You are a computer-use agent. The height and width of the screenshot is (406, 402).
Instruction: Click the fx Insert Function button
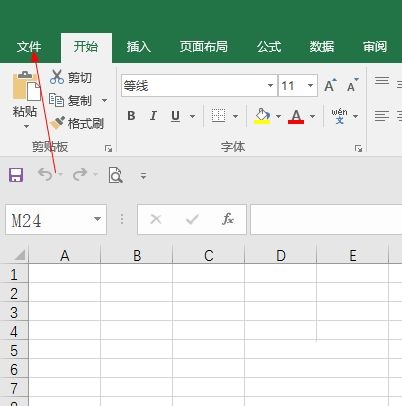click(228, 219)
